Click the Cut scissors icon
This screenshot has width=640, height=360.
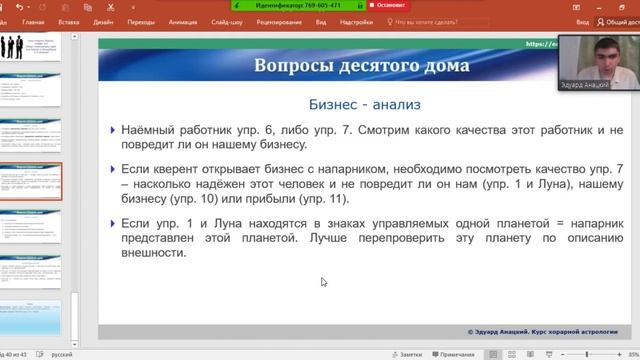point(111,7)
